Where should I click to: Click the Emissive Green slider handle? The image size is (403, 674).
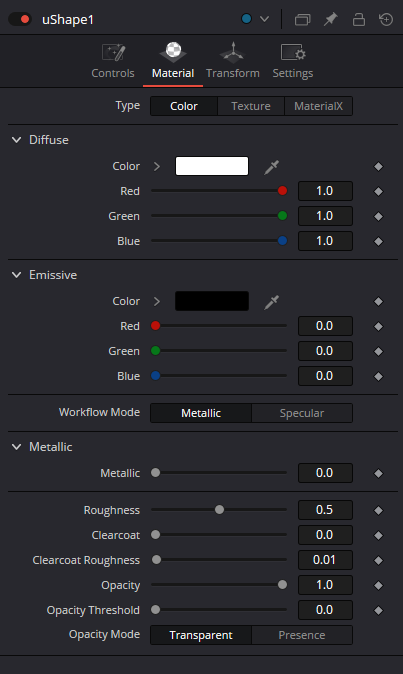tap(156, 351)
